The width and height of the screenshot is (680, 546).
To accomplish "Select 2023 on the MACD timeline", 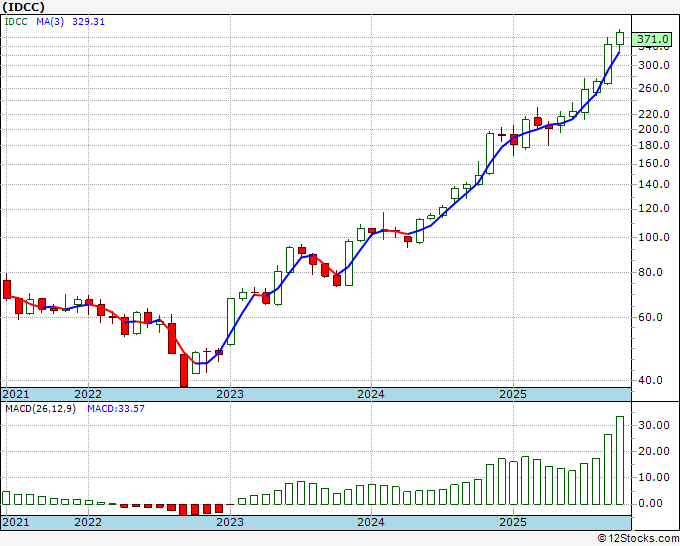I will [x=230, y=522].
